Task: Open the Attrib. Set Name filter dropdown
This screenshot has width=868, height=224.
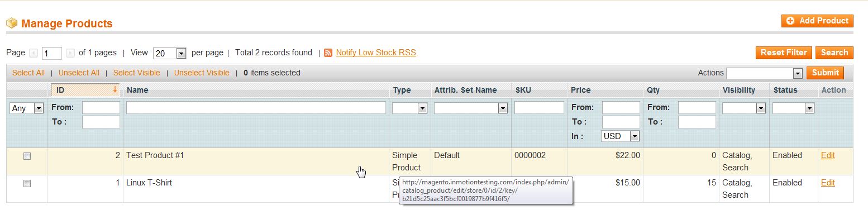Action: point(470,108)
